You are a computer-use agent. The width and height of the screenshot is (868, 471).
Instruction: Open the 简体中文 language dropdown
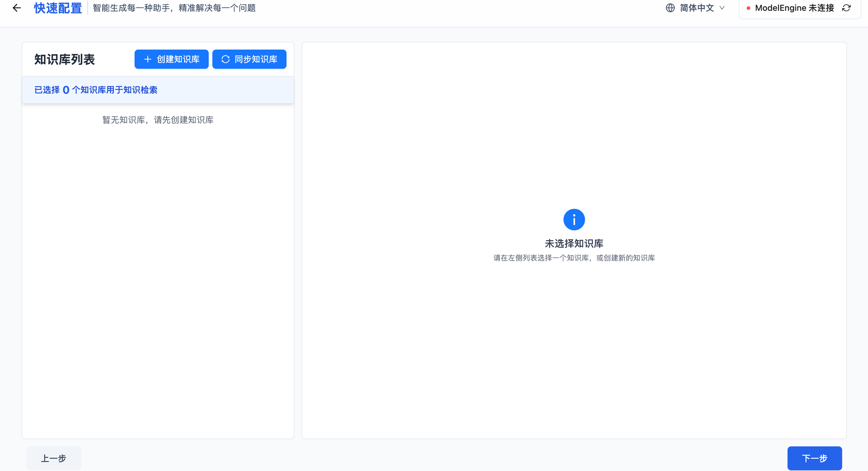(697, 8)
